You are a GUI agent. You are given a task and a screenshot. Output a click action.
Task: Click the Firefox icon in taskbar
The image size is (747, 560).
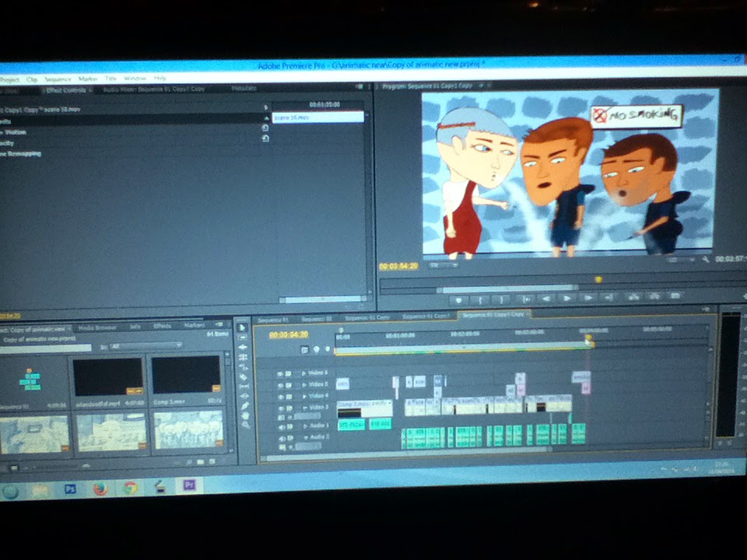coord(100,488)
